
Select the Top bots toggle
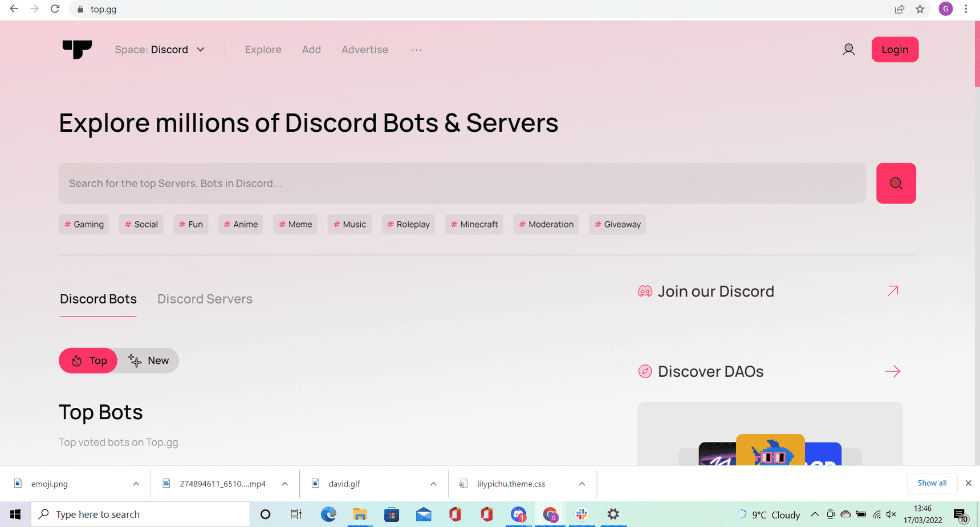click(88, 360)
